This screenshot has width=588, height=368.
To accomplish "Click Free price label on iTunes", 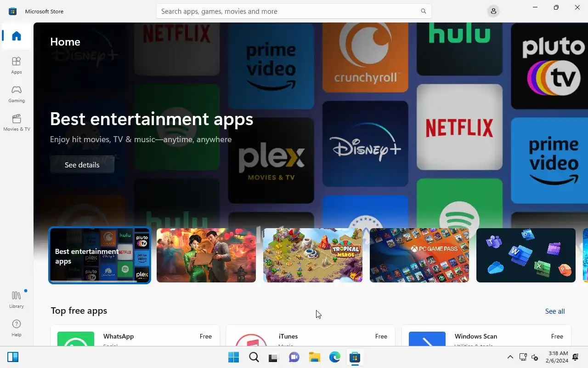I will (381, 336).
